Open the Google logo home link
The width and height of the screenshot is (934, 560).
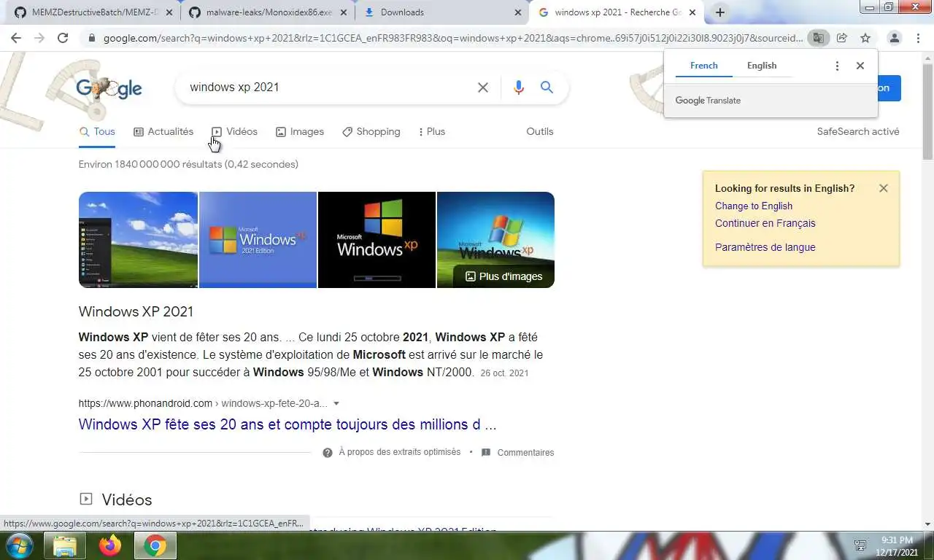pyautogui.click(x=109, y=88)
